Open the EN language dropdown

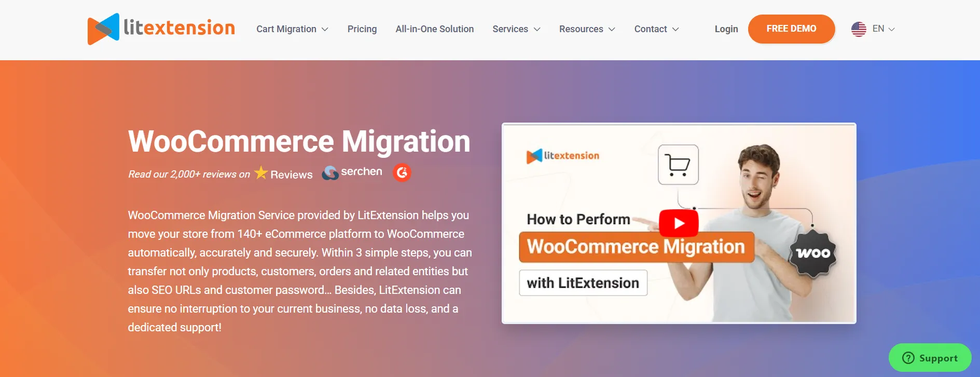pos(884,29)
